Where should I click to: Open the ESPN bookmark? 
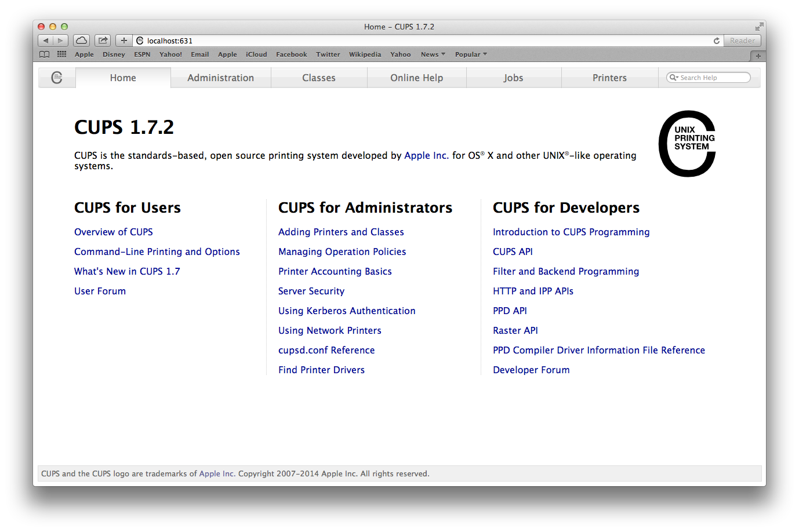tap(142, 54)
